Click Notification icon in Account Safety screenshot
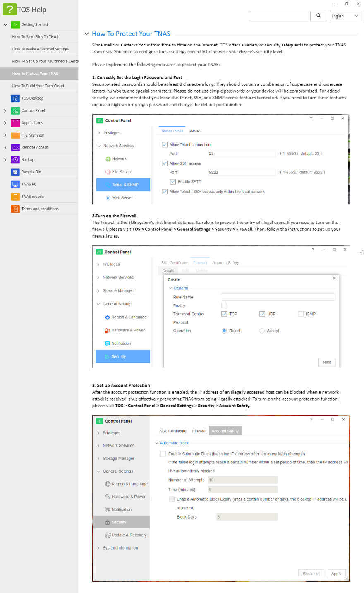 coord(108,509)
